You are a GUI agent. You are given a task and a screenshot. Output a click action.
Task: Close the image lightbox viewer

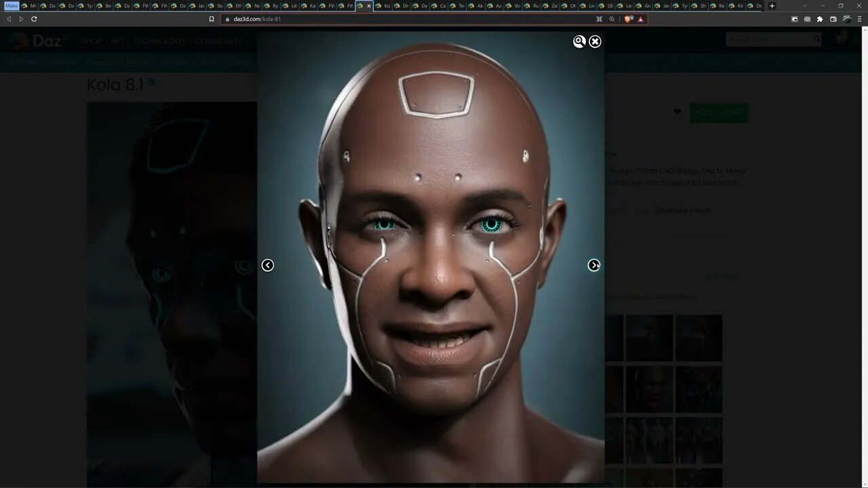pos(595,41)
